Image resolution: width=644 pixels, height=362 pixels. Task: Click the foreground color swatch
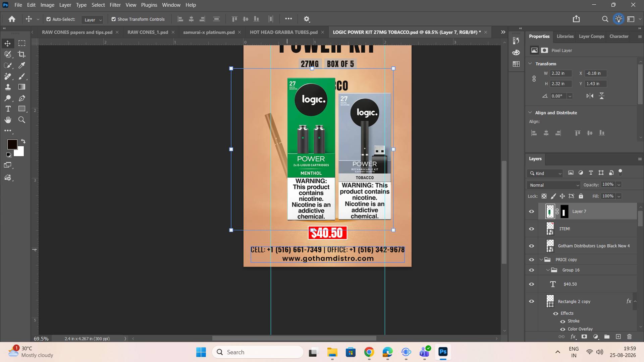click(x=12, y=144)
